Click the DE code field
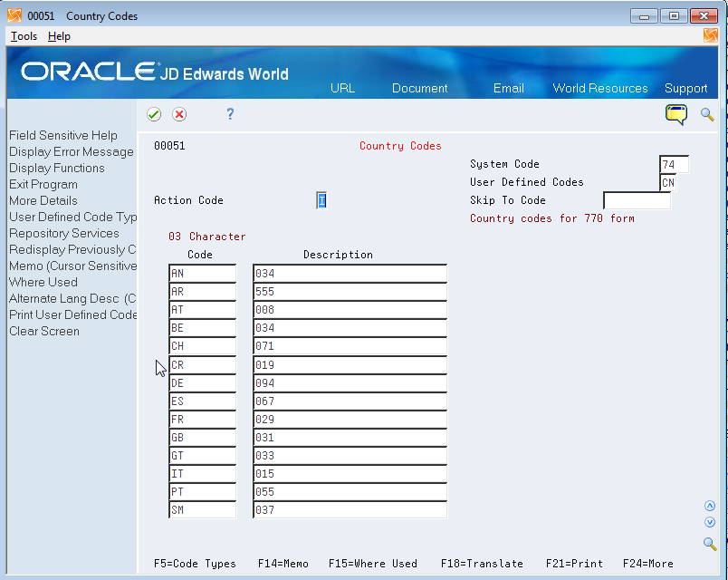 pyautogui.click(x=203, y=383)
